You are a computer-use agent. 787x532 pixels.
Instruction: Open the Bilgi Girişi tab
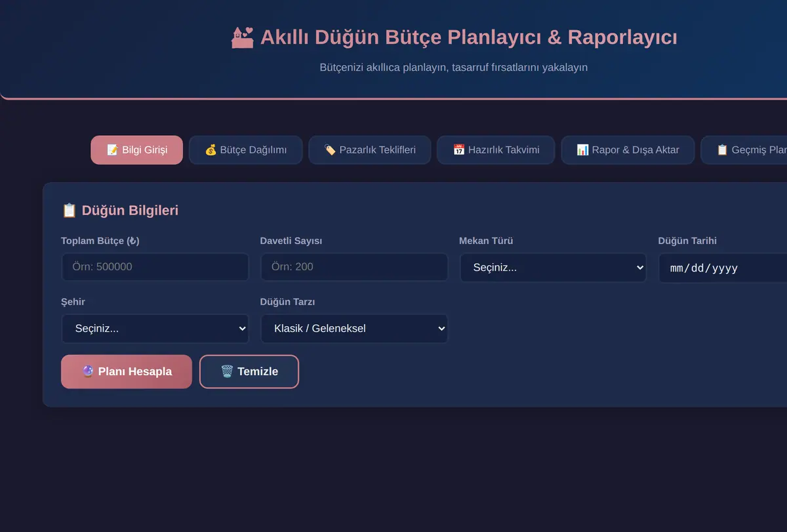[x=136, y=150]
